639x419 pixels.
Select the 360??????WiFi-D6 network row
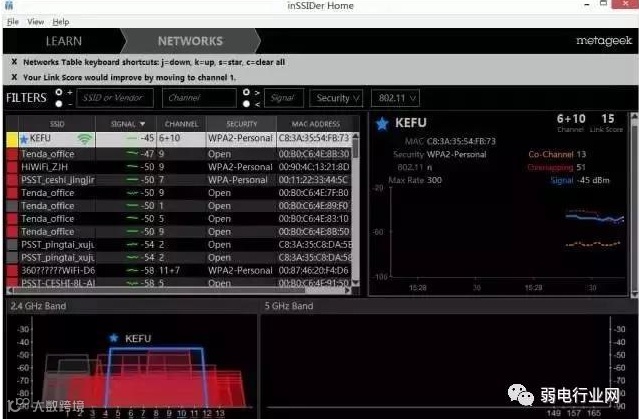pos(179,271)
